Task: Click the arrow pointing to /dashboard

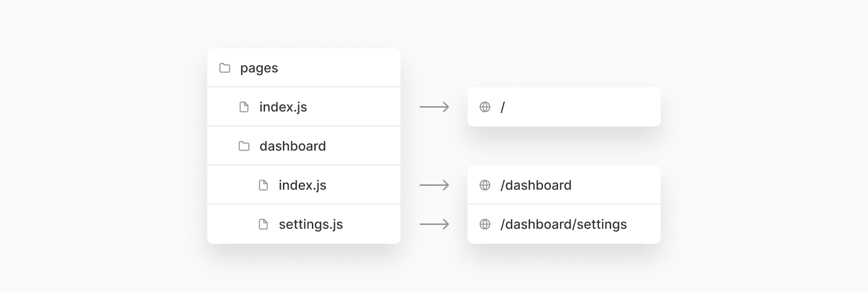Action: tap(434, 185)
